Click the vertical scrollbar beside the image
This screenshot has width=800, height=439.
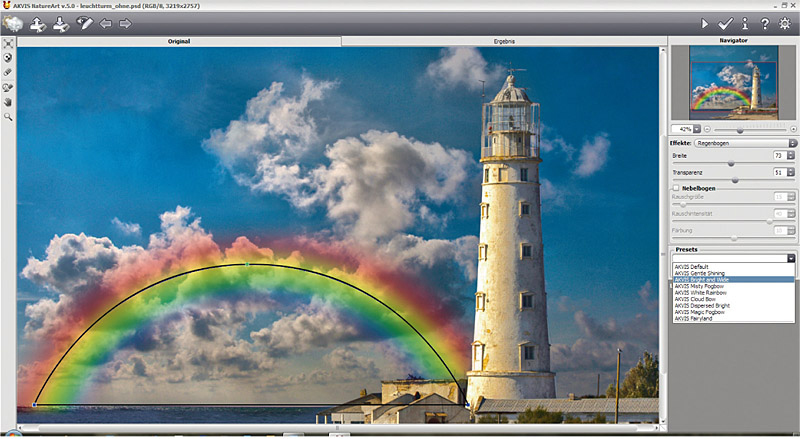click(663, 235)
